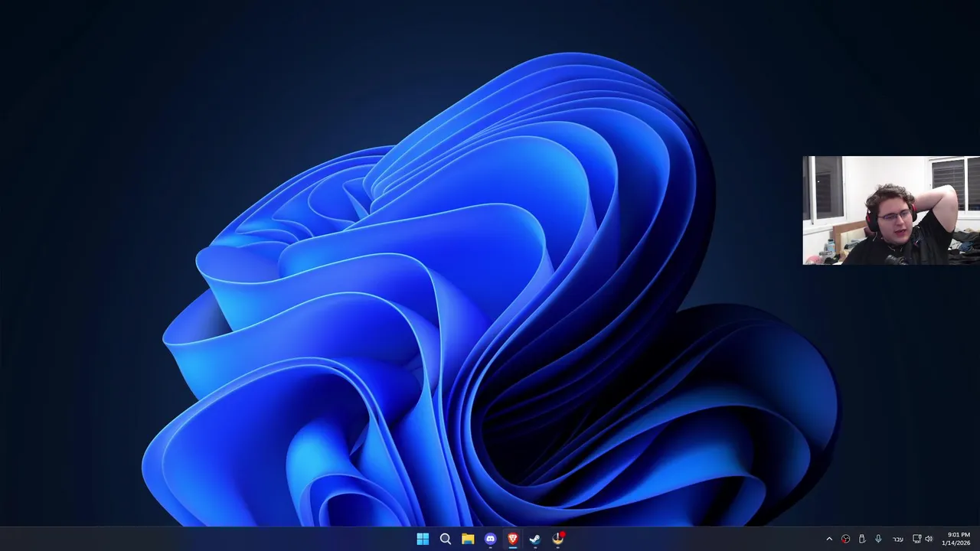The image size is (980, 551).
Task: Open the 9:01 PM clock and calendar
Action: click(x=956, y=539)
